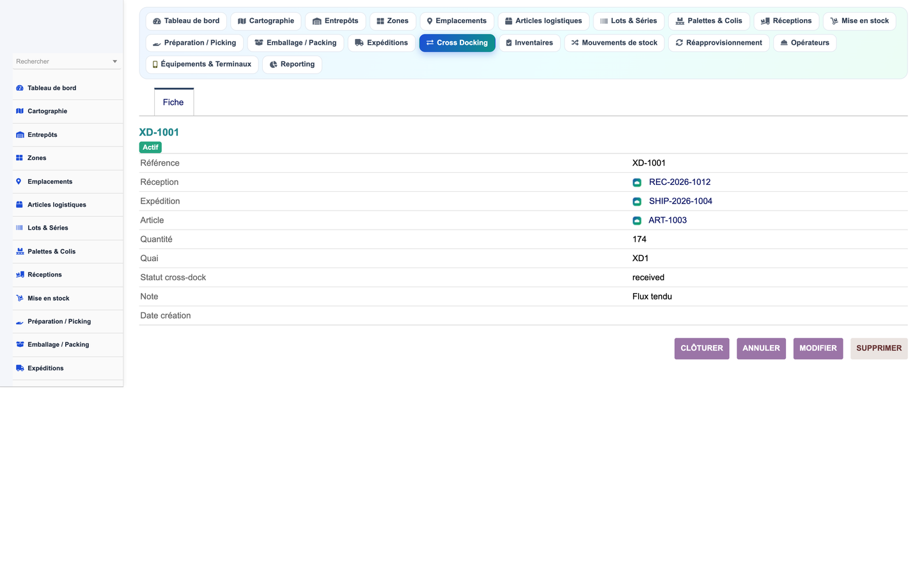
Task: Open Préparation / Picking in the top menu
Action: pos(194,43)
